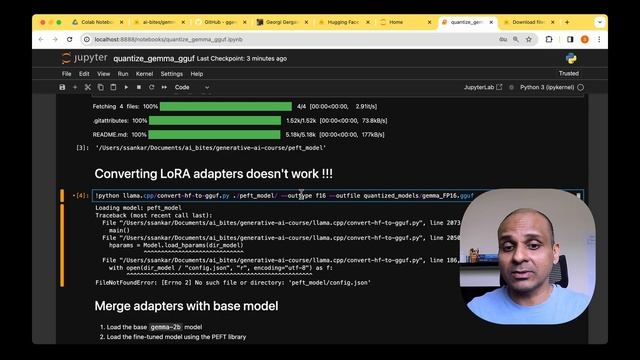Screen dimensions: 640x360
Task: Open the View menu
Action: (103, 74)
